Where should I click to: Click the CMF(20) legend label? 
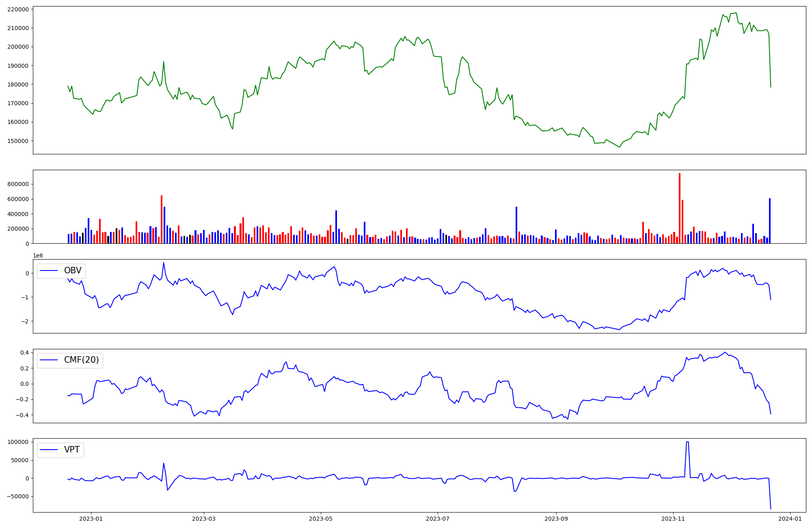(x=81, y=360)
